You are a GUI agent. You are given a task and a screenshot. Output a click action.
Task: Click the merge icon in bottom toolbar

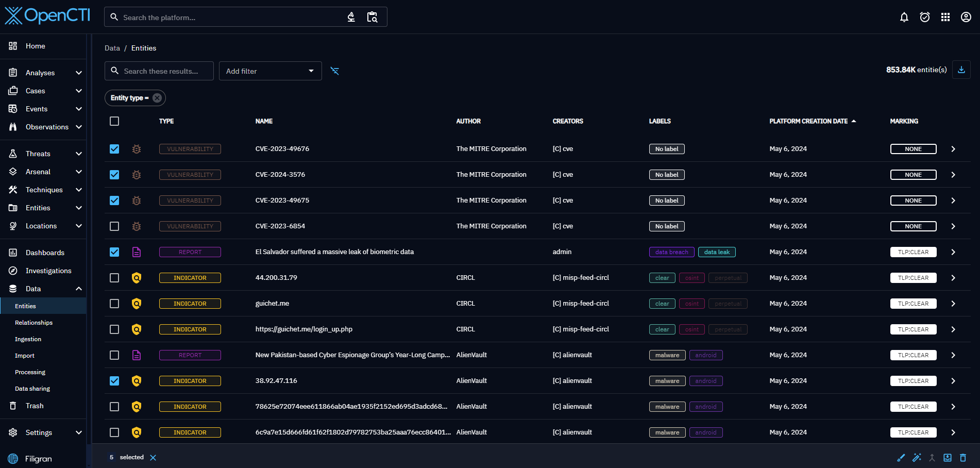click(x=932, y=458)
